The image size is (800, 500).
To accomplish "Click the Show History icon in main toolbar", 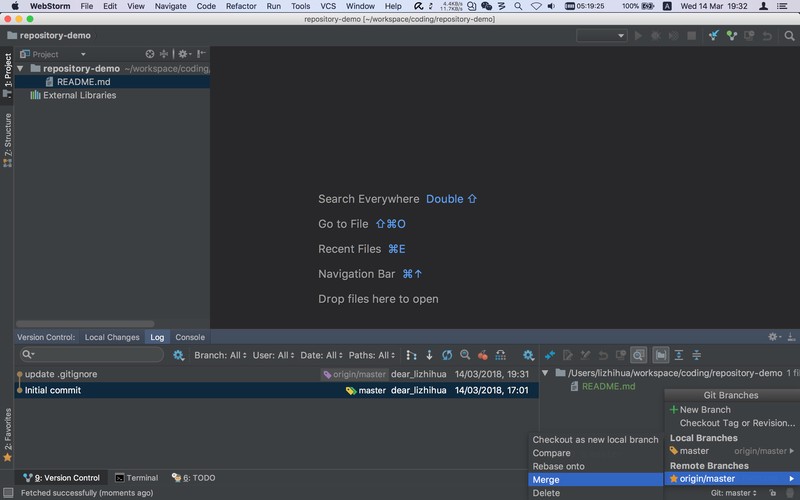I will pyautogui.click(x=749, y=35).
